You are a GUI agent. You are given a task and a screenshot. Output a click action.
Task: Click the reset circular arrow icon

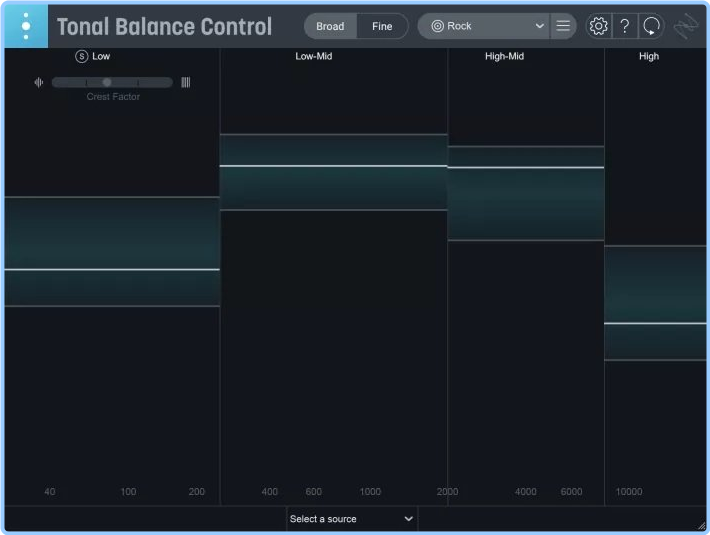pyautogui.click(x=651, y=26)
